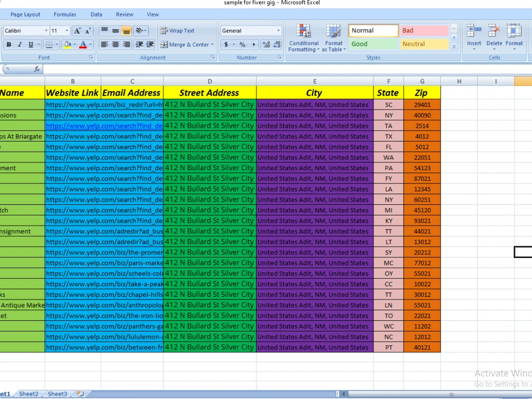Apply the Neutral cell style
The image size is (532, 399).
424,44
